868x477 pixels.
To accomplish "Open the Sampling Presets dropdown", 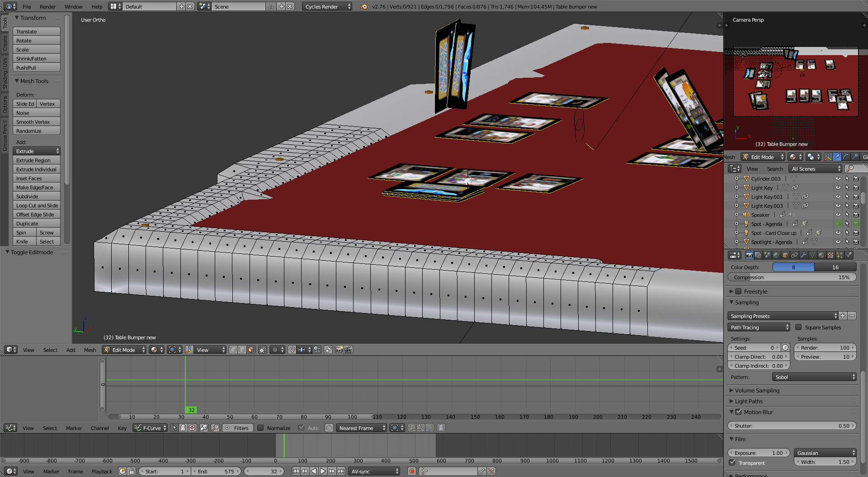I will pos(783,316).
